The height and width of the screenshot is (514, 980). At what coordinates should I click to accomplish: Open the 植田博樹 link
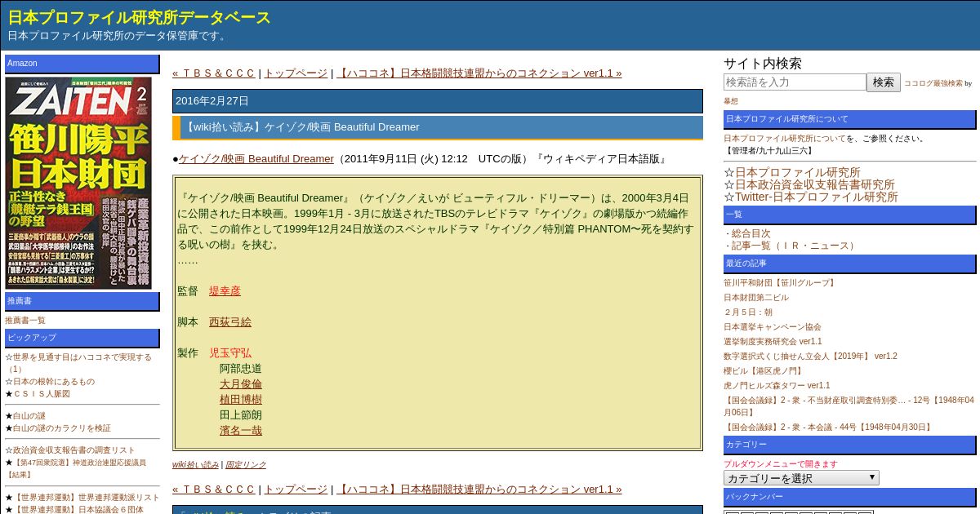[x=241, y=400]
